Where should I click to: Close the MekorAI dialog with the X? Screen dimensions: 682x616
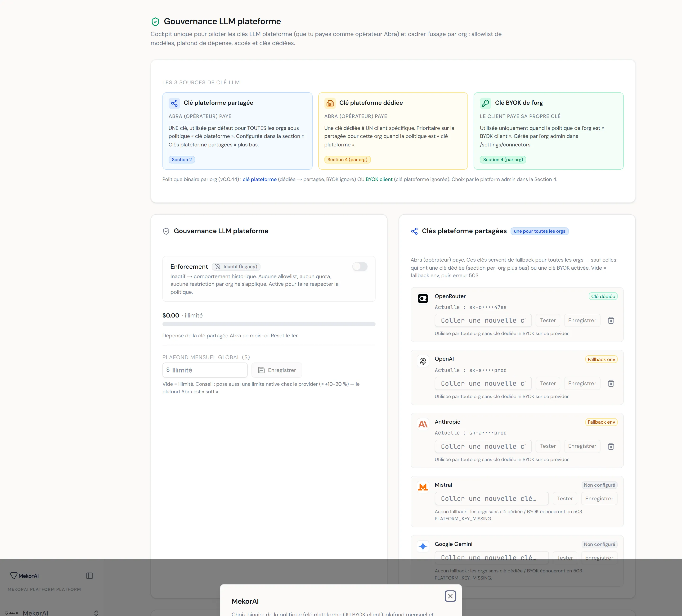pyautogui.click(x=450, y=596)
